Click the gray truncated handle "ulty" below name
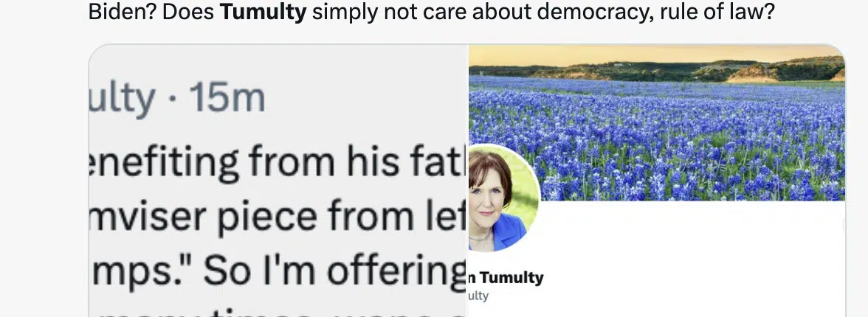Screen dimensions: 868x317 click(479, 296)
